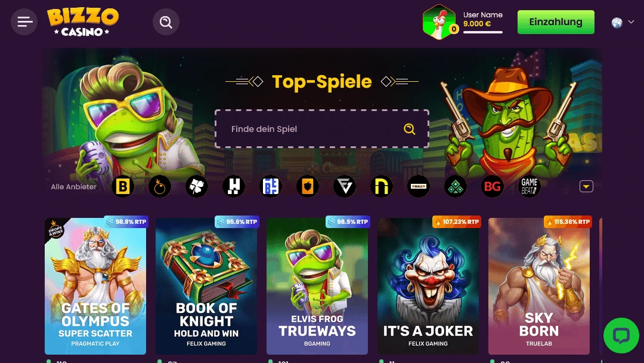Click the search magnifier in the header
644x363 pixels.
(166, 21)
